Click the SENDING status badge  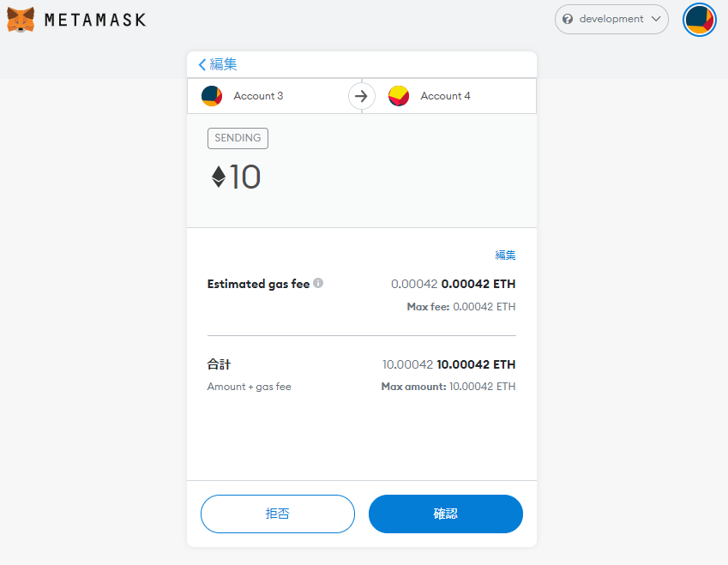[x=238, y=138]
